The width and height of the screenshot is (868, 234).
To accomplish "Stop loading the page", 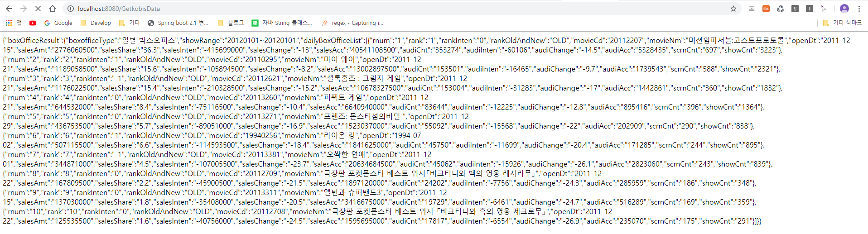I will point(38,9).
